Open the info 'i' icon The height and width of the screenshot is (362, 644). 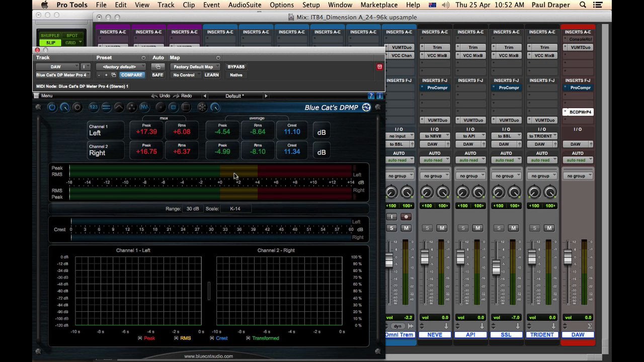[379, 96]
